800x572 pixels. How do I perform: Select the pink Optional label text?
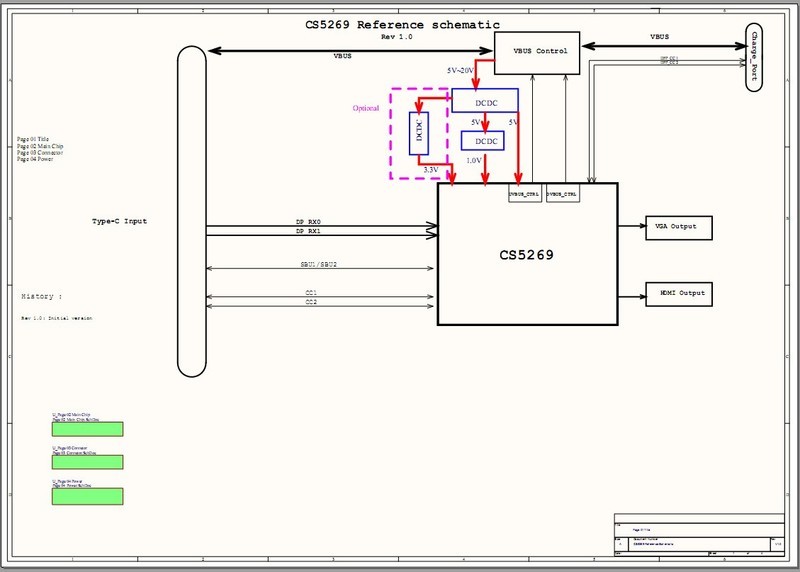[x=366, y=108]
